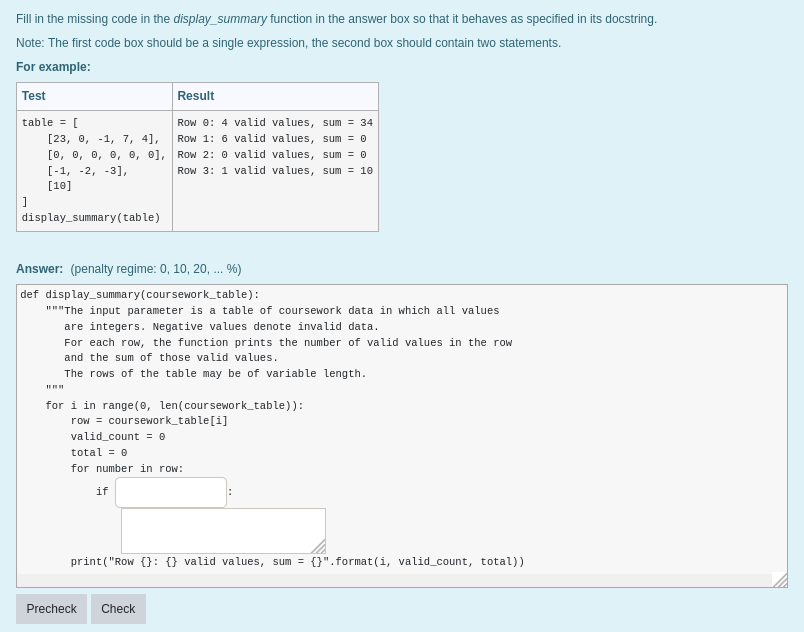The width and height of the screenshot is (804, 632).
Task: Click the 'Answer:' label
Action: pyautogui.click(x=39, y=269)
